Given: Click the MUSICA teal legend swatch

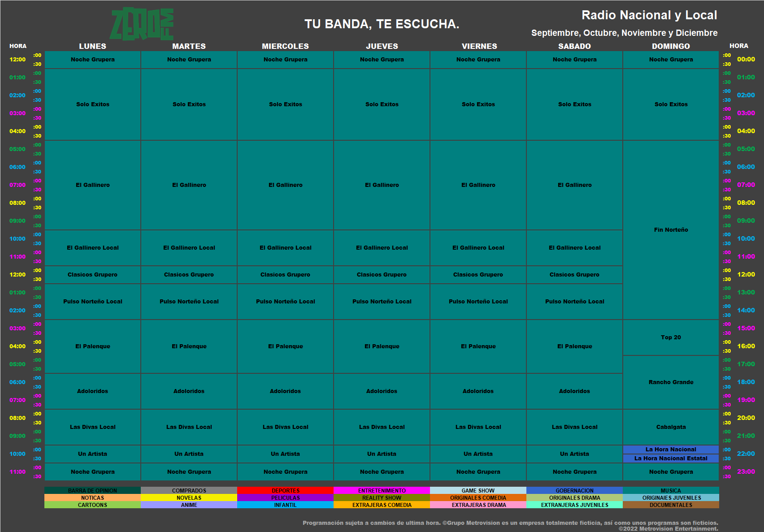Looking at the screenshot, I should [671, 490].
